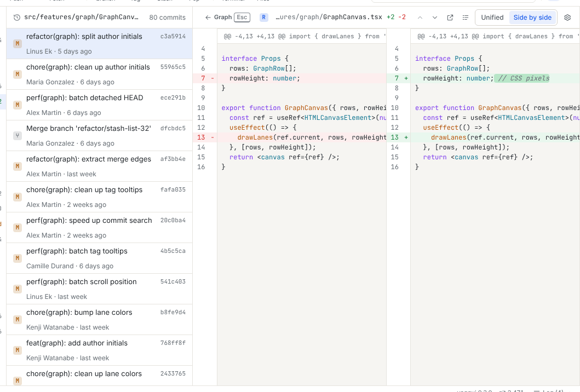This screenshot has height=392, width=580.
Task: Switch diff to Side by side view
Action: pos(532,18)
